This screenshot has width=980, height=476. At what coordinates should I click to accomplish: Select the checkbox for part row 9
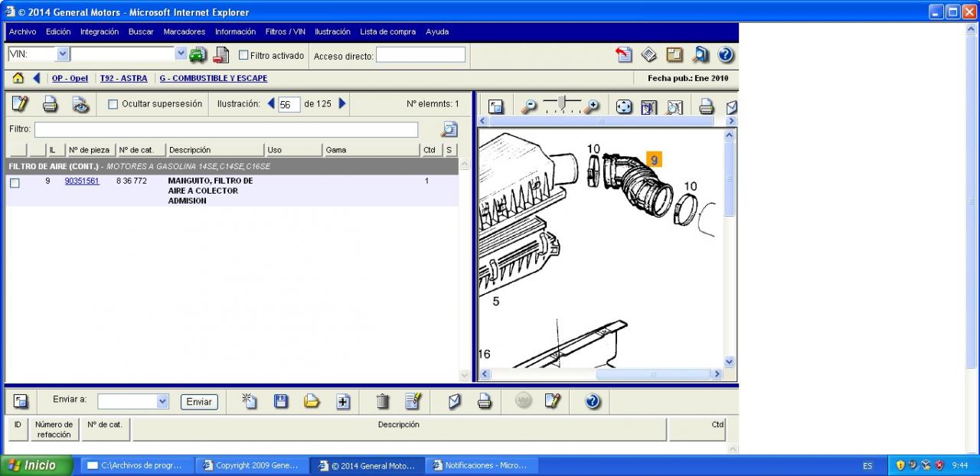(15, 183)
